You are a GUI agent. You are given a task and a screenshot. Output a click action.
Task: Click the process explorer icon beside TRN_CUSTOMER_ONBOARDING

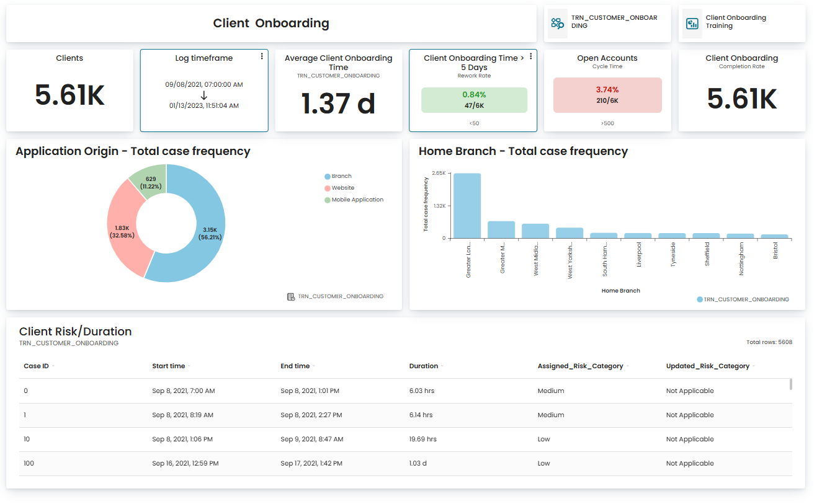(557, 24)
